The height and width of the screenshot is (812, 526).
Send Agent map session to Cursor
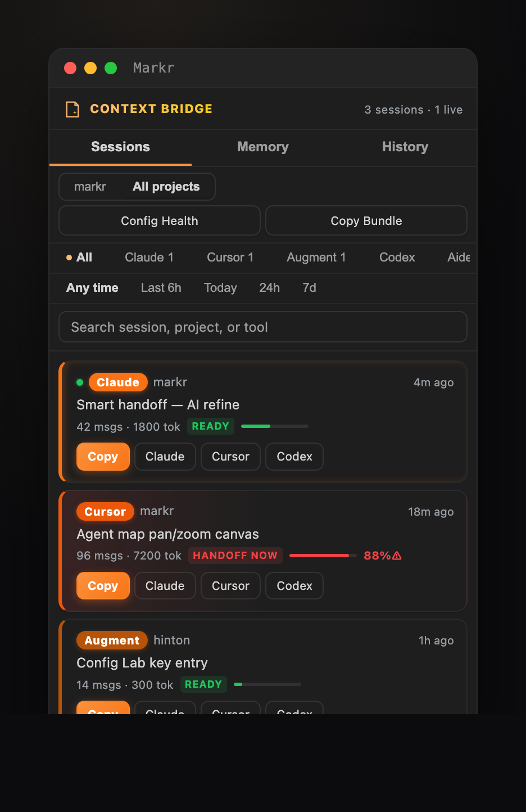pyautogui.click(x=230, y=586)
